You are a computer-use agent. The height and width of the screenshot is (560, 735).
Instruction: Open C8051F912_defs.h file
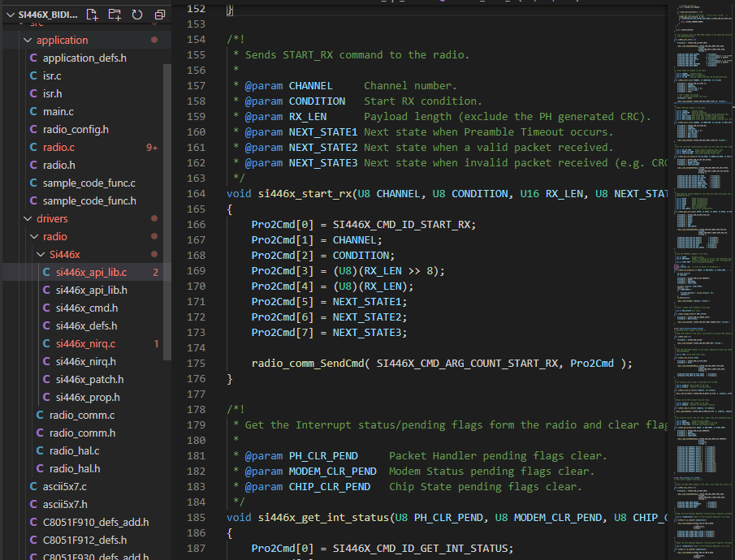pos(84,540)
